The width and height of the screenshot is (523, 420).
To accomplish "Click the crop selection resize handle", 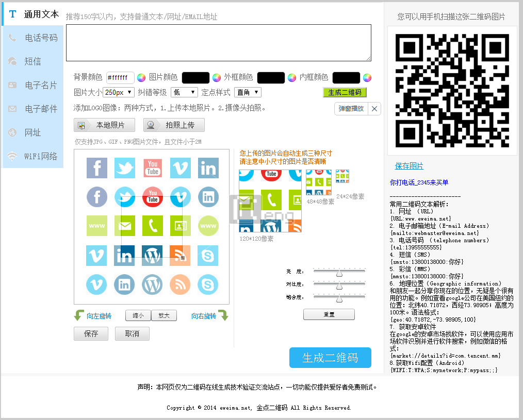I will pos(183,257).
